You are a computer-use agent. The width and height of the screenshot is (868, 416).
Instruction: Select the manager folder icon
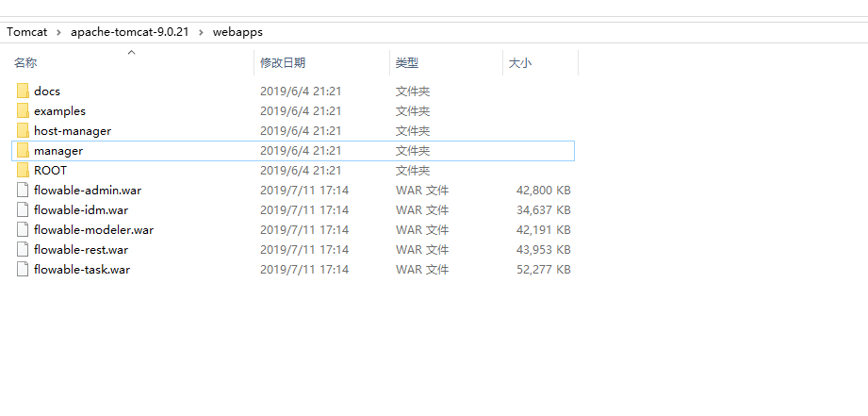click(x=23, y=151)
